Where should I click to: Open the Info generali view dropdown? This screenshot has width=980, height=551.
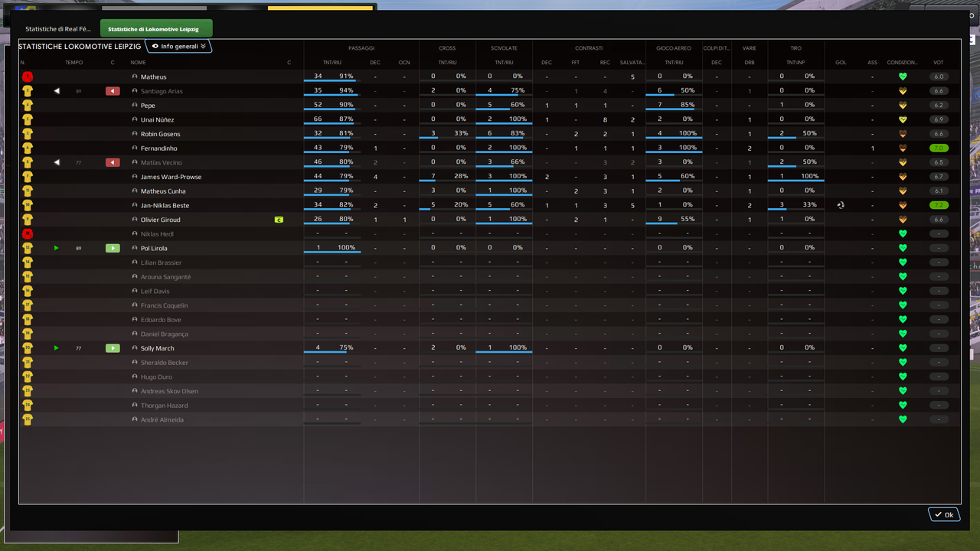click(x=178, y=46)
